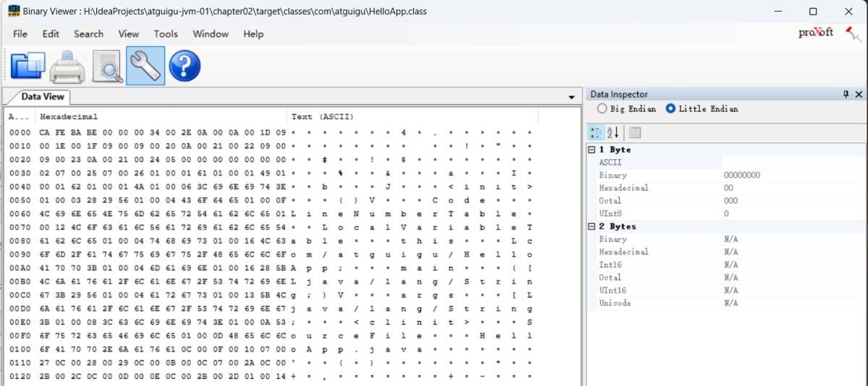Select the Big Endian radio button
868x386 pixels.
click(x=602, y=108)
